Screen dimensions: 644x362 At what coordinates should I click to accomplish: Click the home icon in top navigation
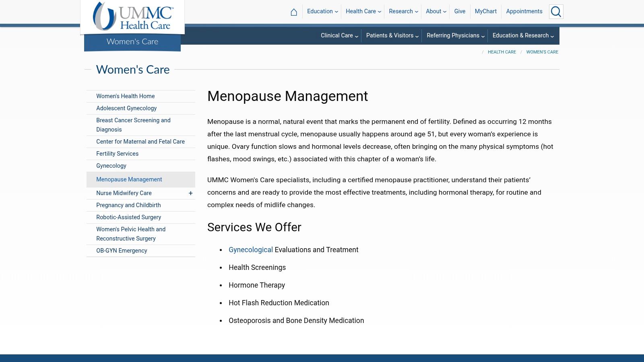[294, 12]
